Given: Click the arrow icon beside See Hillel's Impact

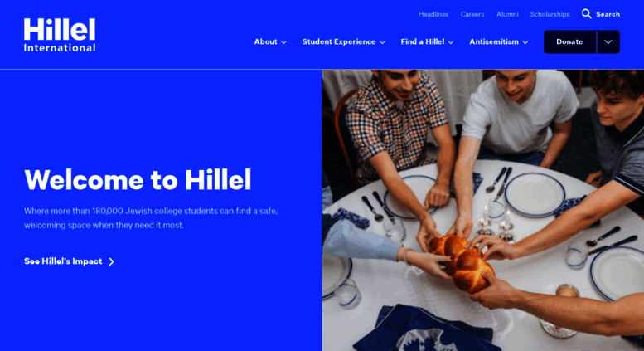Looking at the screenshot, I should coord(111,262).
